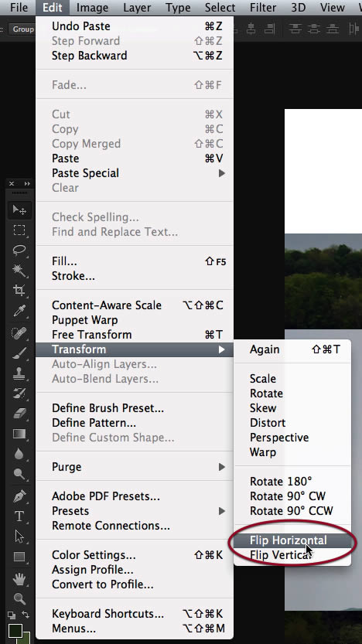Screen dimensions: 362x644
Task: Select the Eraser tool
Action: 19,414
